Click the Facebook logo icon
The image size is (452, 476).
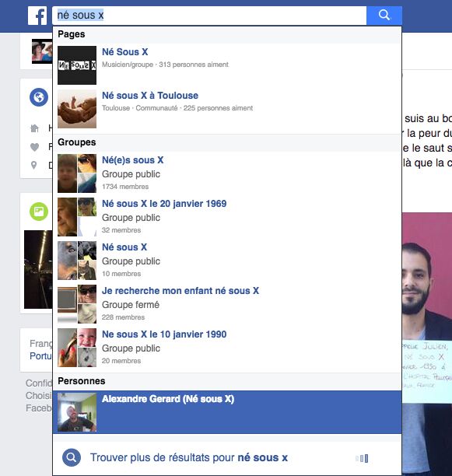(37, 16)
